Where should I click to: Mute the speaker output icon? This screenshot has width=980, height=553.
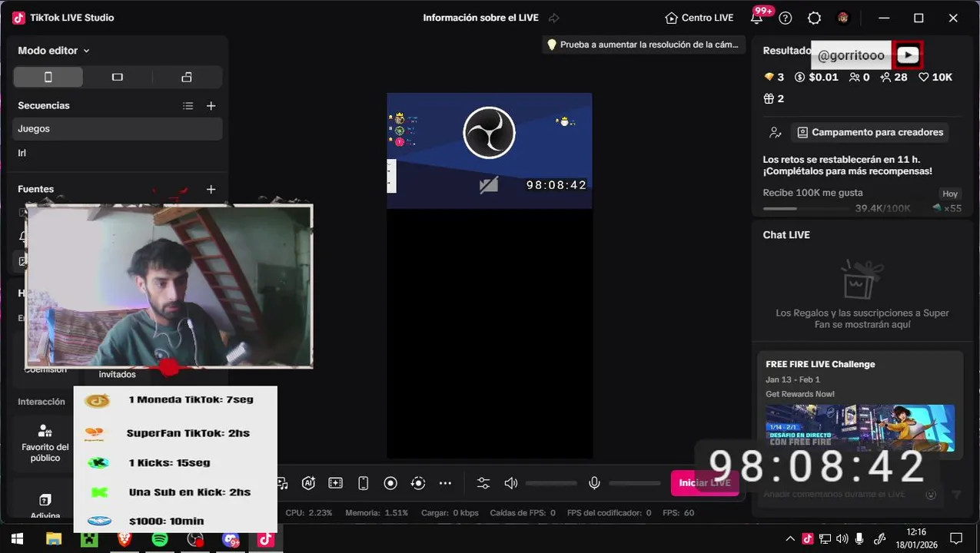pyautogui.click(x=510, y=483)
